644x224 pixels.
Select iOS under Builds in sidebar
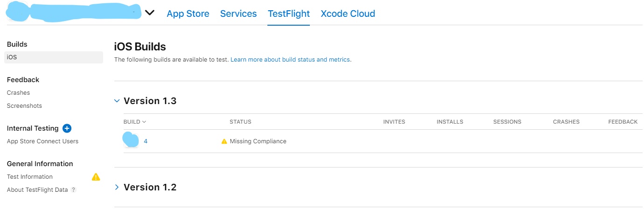54,57
